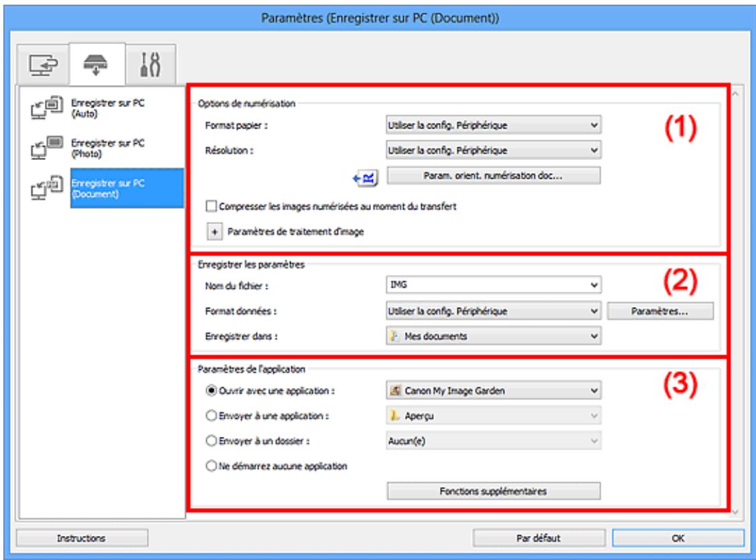Click the document orientation scan icon
This screenshot has width=756, height=560.
pyautogui.click(x=365, y=179)
